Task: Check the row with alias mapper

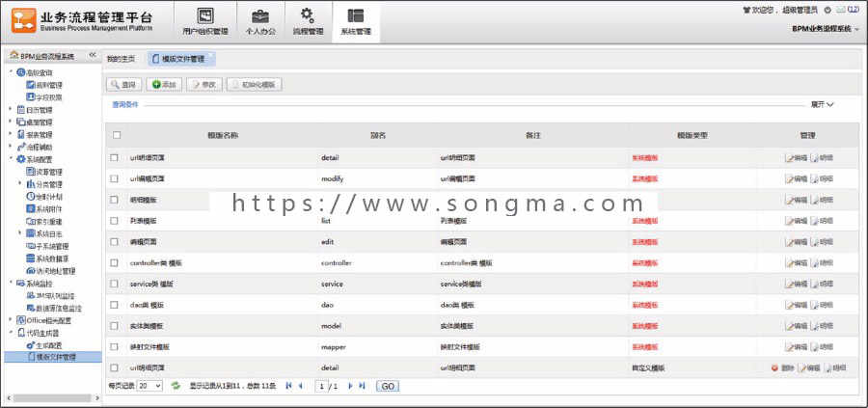Action: click(x=114, y=346)
